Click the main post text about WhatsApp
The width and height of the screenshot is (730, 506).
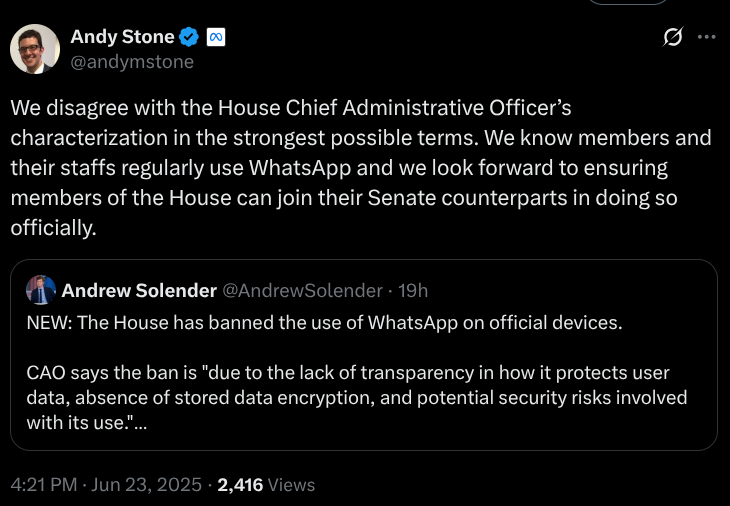click(x=361, y=166)
